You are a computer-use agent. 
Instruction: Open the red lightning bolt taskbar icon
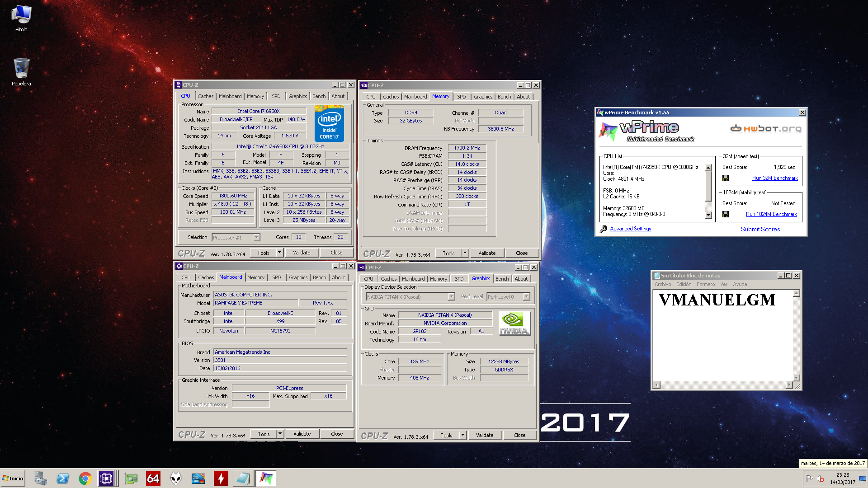(x=221, y=479)
